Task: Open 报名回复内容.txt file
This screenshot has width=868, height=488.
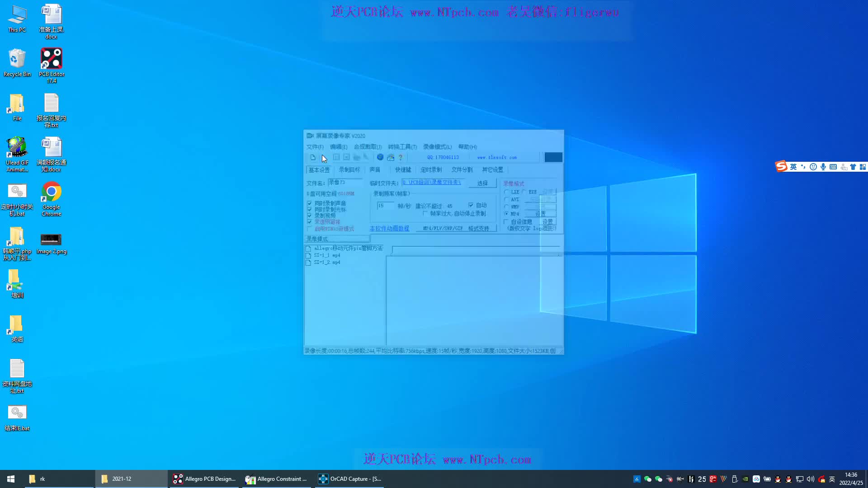Action: click(52, 111)
